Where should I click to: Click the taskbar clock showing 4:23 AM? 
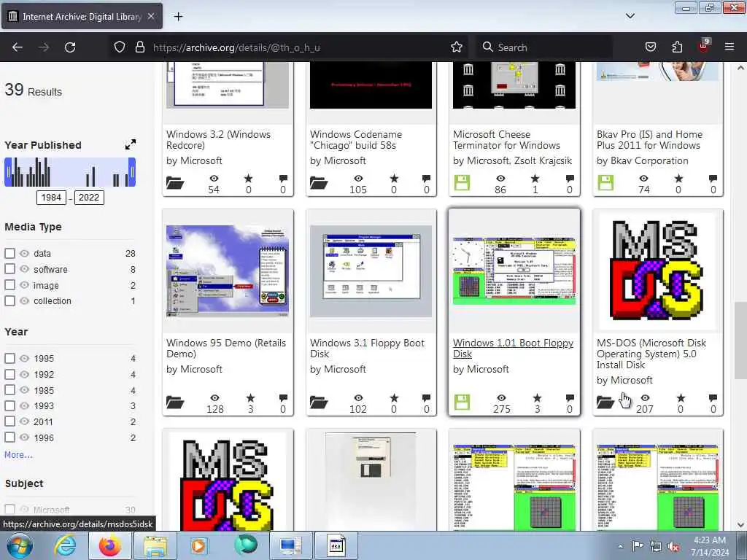710,546
